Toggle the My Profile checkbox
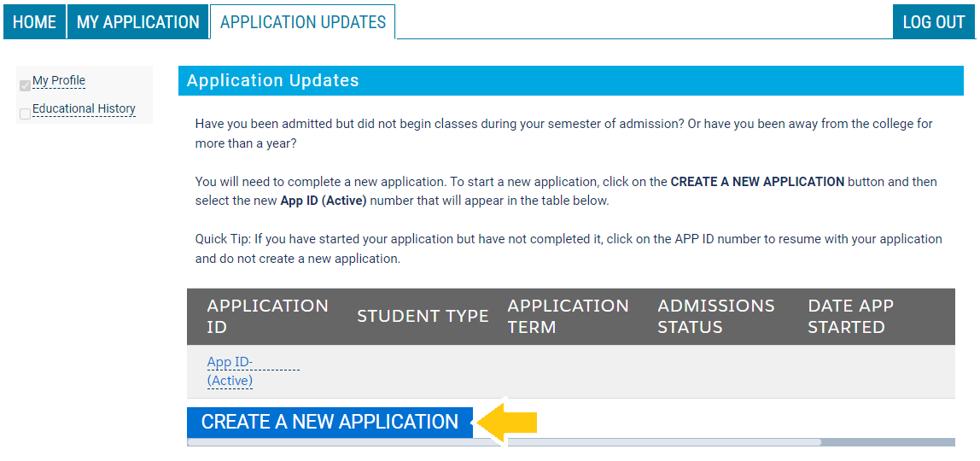 (x=25, y=85)
